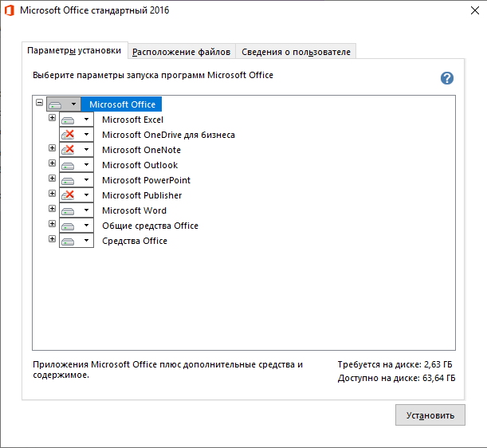This screenshot has height=448, width=487.
Task: Select Microsoft PowerPoint label in tree
Action: click(x=147, y=180)
